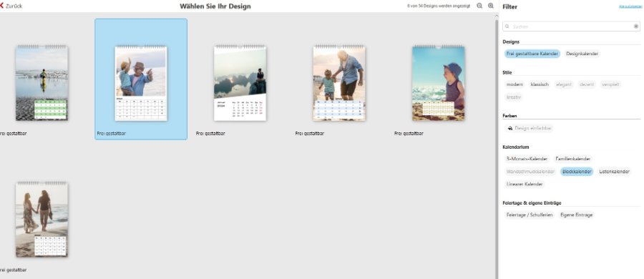Click the search magnifier icon in the filter box
The width and height of the screenshot is (644, 279).
pos(507,26)
